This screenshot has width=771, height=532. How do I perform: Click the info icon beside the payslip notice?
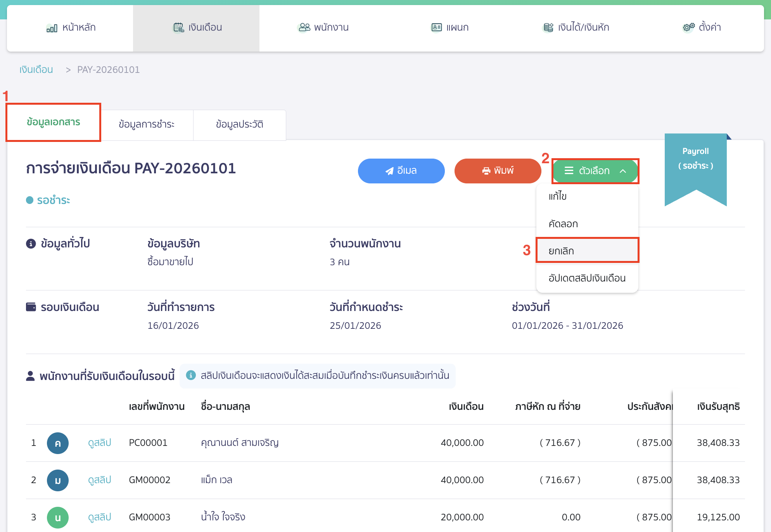coord(190,375)
